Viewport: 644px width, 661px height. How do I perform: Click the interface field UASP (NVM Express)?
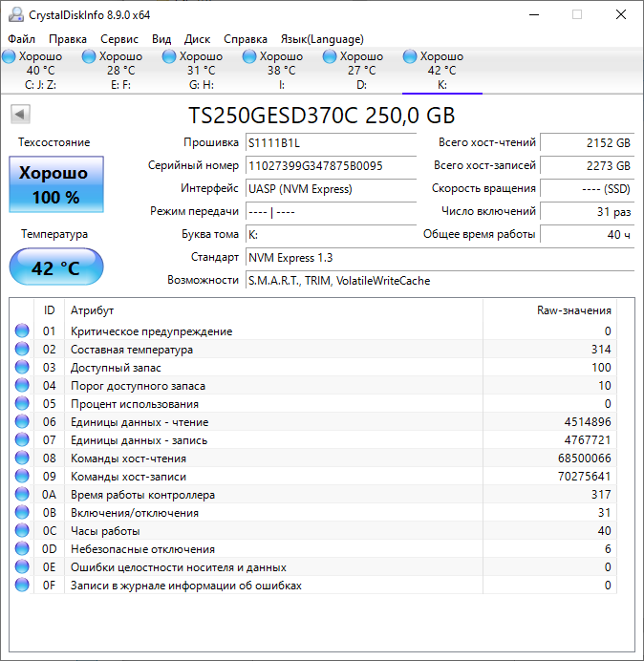click(x=331, y=189)
